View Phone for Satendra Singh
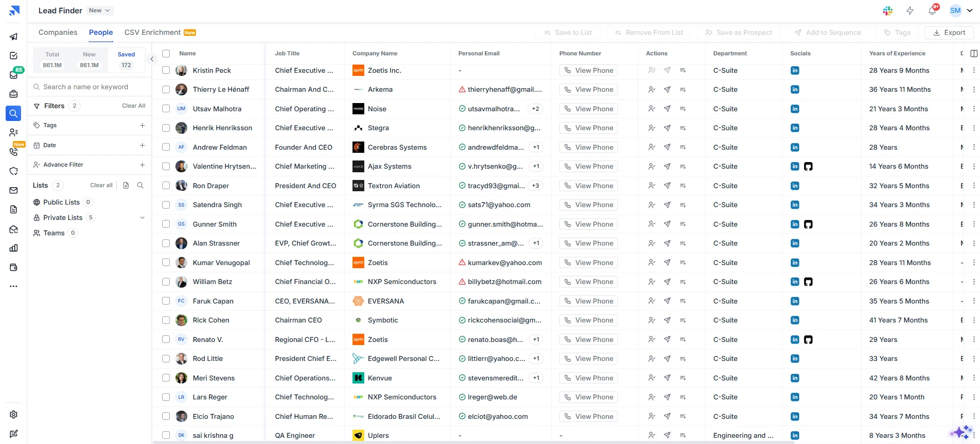Screen dimensions: 980x444 pos(589,205)
